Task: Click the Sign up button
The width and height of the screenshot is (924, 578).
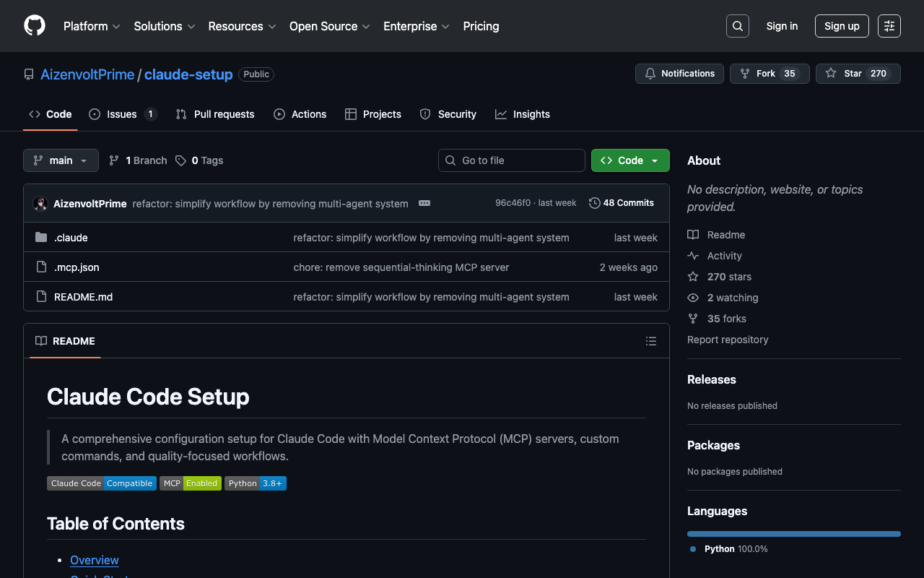Action: click(x=841, y=26)
